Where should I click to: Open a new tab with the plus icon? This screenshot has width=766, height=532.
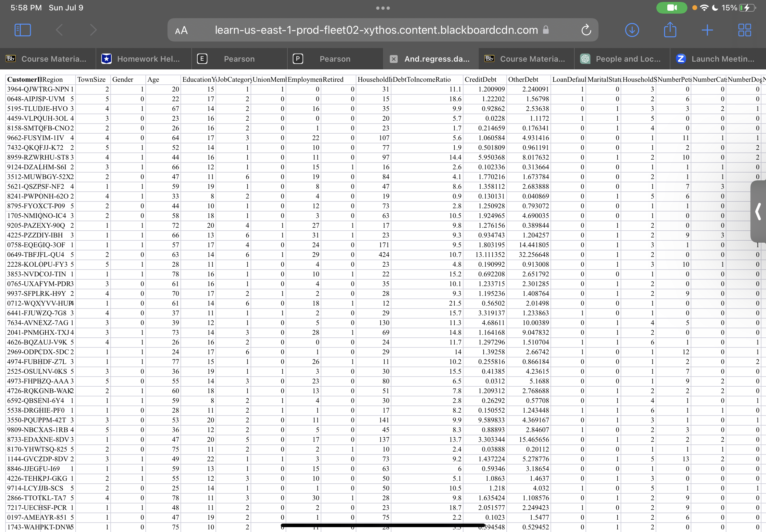(708, 30)
